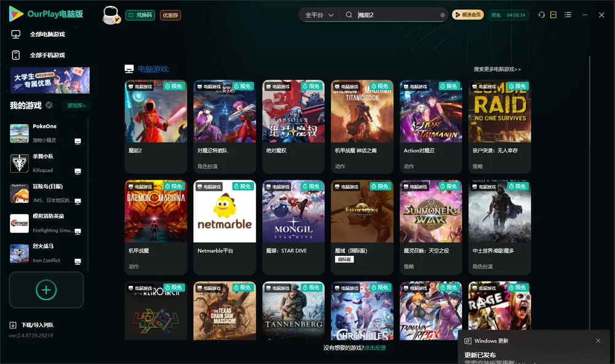Screen dimensions: 615x364
Task: Click the 优惠券 button
Action: (170, 15)
